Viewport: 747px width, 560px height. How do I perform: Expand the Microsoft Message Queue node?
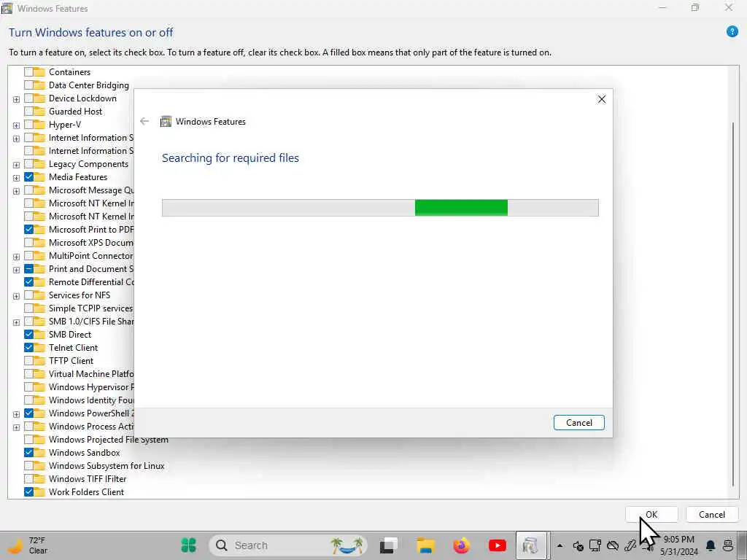(16, 191)
